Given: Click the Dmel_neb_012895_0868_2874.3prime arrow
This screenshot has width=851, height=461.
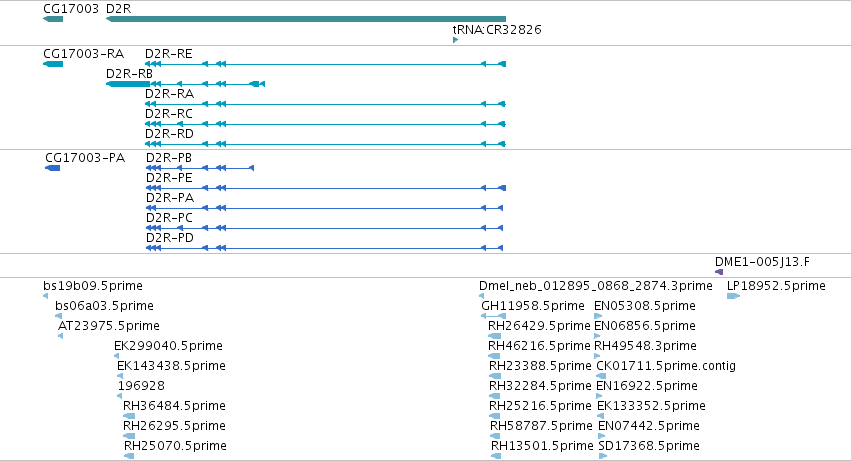Looking at the screenshot, I should click(481, 296).
